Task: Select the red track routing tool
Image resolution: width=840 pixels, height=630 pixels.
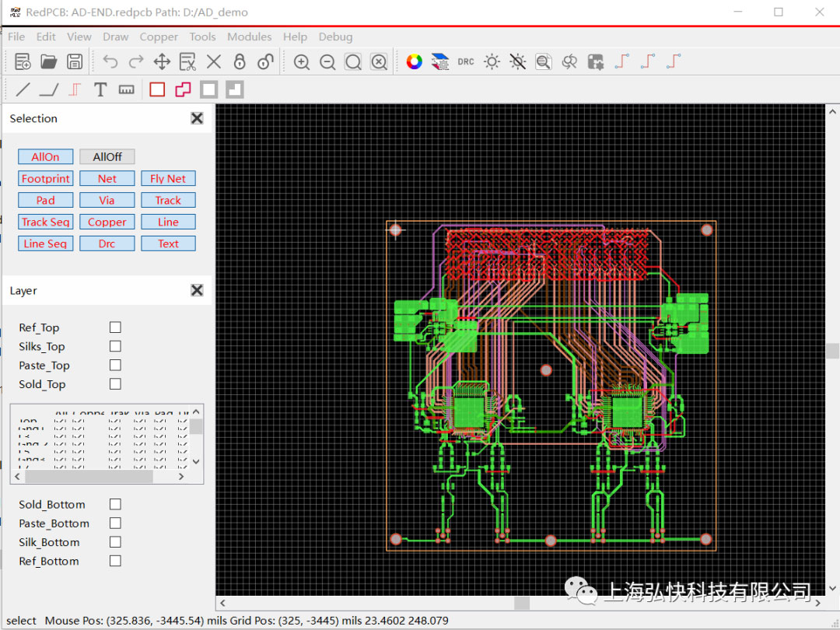Action: tap(75, 89)
